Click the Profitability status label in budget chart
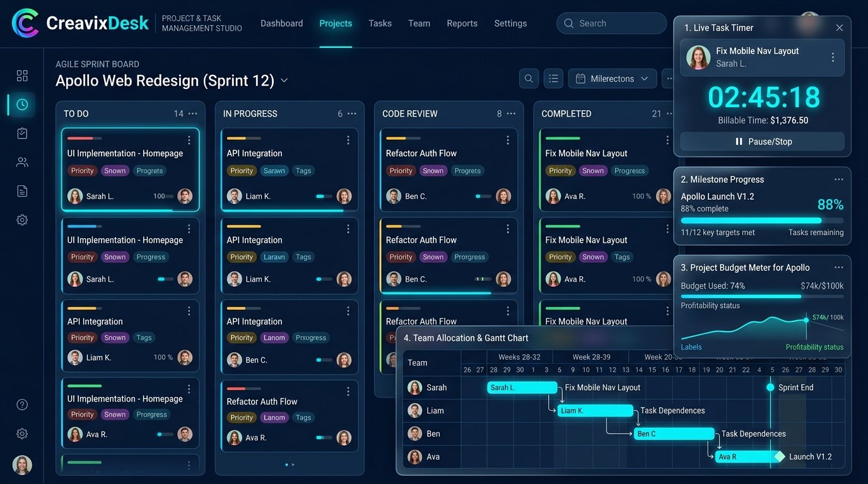868x484 pixels. point(814,347)
